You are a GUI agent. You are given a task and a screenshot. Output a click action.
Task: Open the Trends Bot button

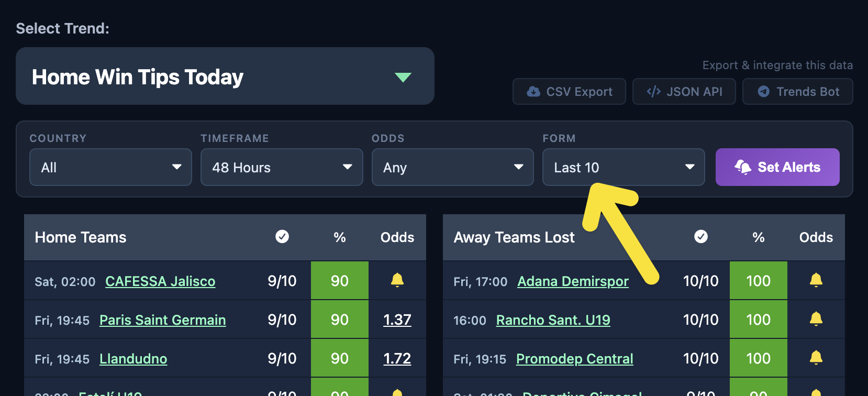click(x=798, y=92)
